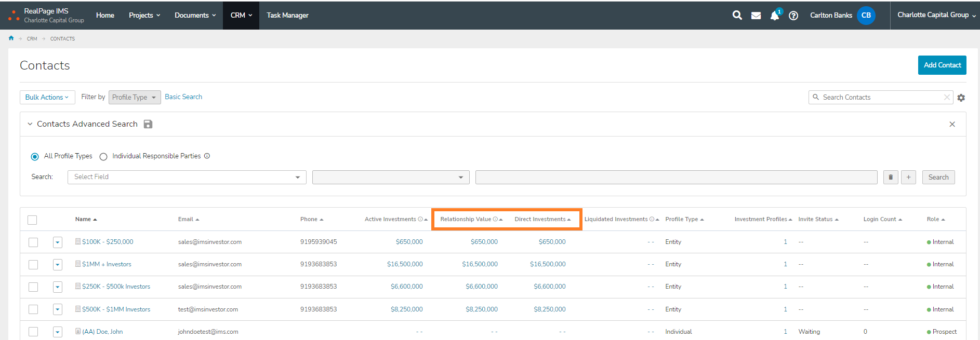This screenshot has width=980, height=340.
Task: Sort by Name column arrow
Action: 95,220
